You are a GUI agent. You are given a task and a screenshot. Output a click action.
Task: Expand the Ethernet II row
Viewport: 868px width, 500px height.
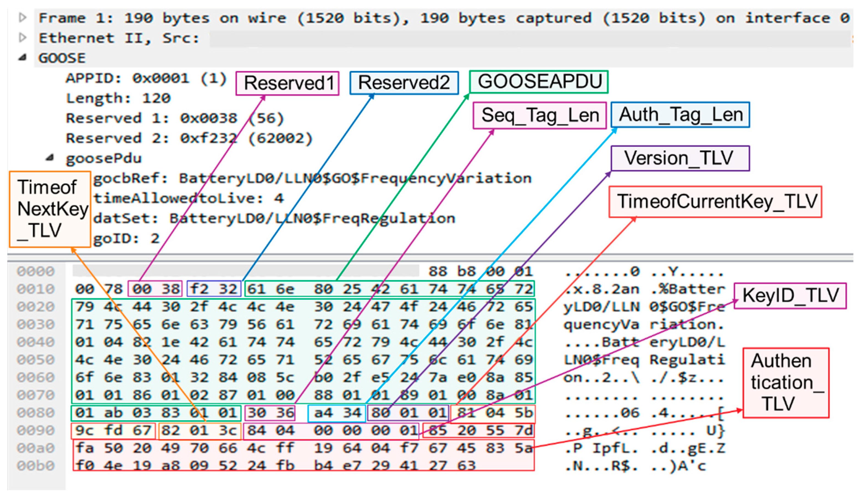[23, 37]
